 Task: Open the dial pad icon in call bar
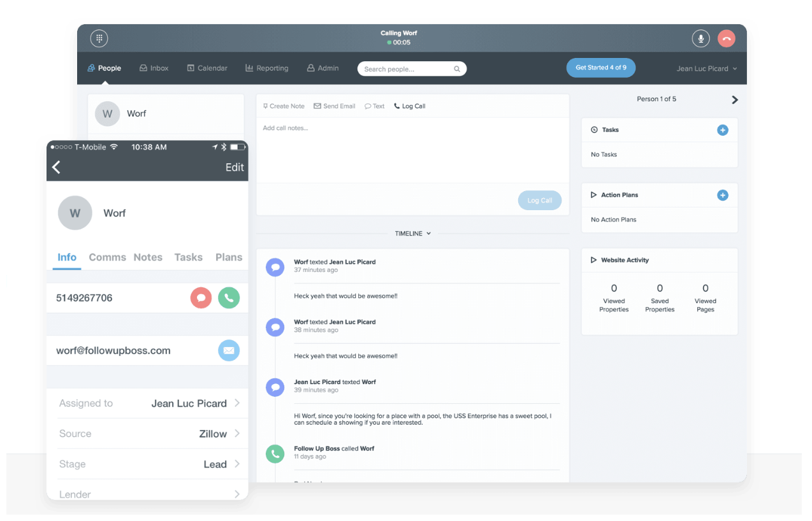click(99, 38)
